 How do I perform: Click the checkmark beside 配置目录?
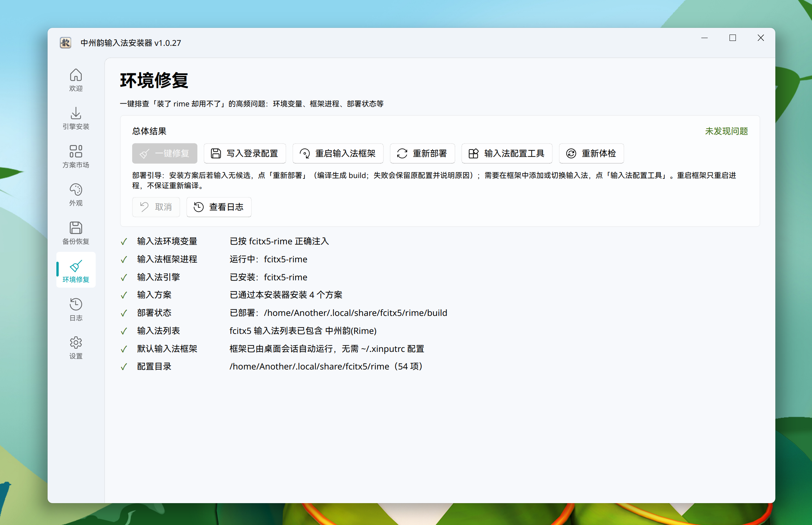click(124, 367)
